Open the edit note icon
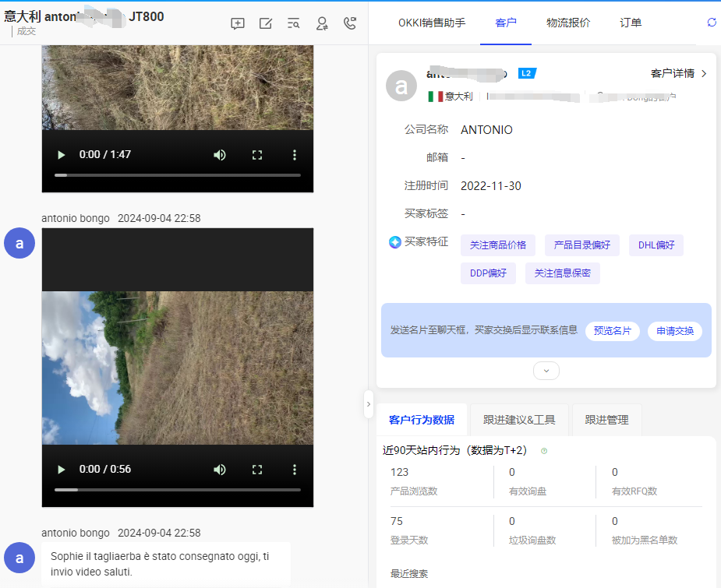The height and width of the screenshot is (588, 721). click(266, 23)
